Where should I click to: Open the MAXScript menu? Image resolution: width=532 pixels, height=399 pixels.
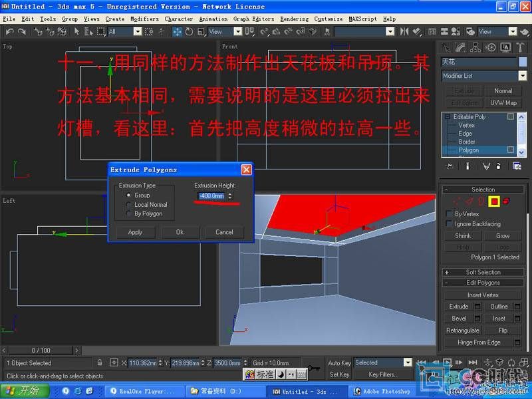[x=362, y=19]
